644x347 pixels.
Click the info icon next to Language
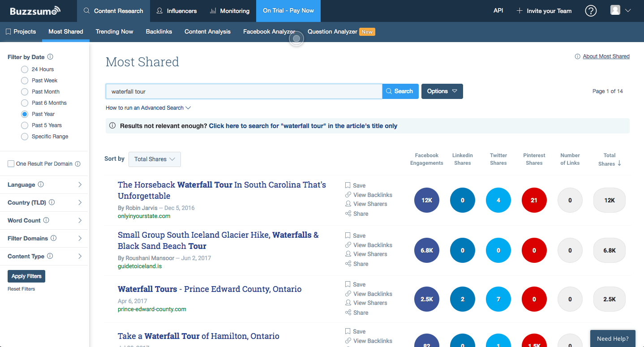(41, 184)
